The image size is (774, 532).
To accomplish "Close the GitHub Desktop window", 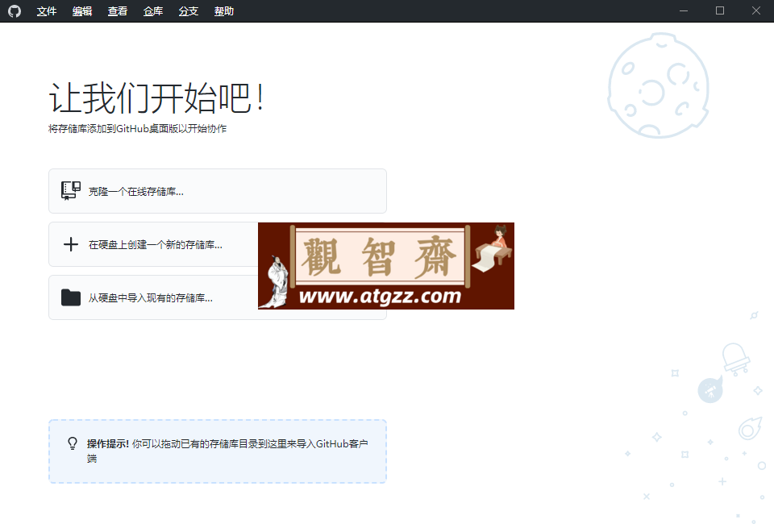I will [x=755, y=10].
